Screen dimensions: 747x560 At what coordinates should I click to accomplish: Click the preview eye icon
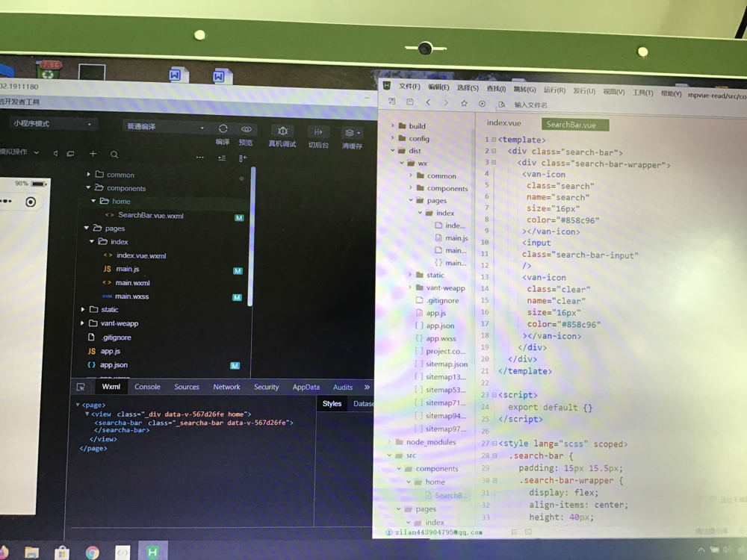(247, 129)
